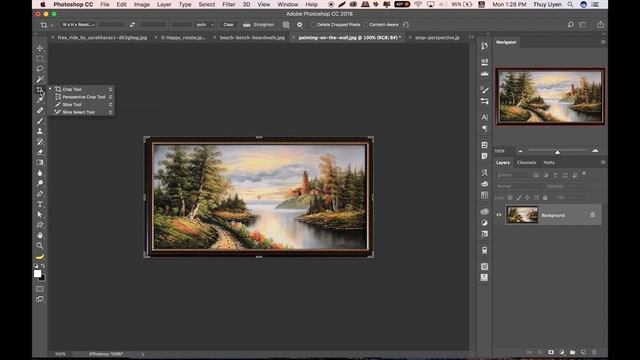Select the Pen tool

pyautogui.click(x=40, y=193)
